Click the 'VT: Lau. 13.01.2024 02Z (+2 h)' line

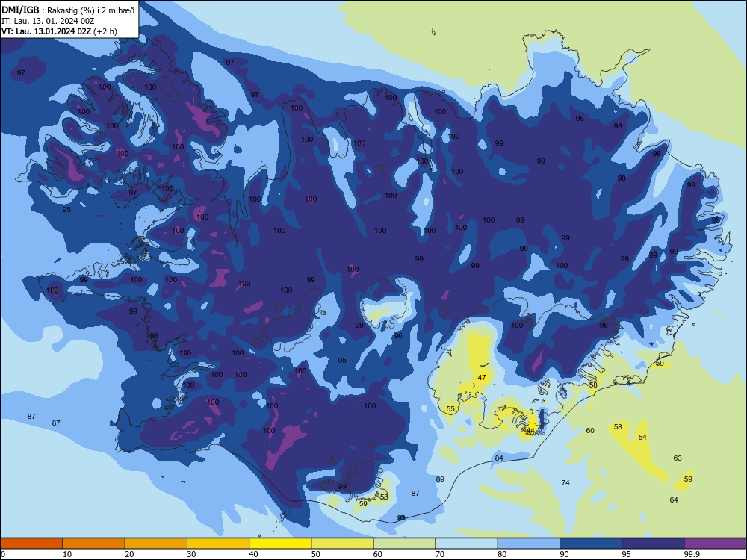click(x=60, y=31)
